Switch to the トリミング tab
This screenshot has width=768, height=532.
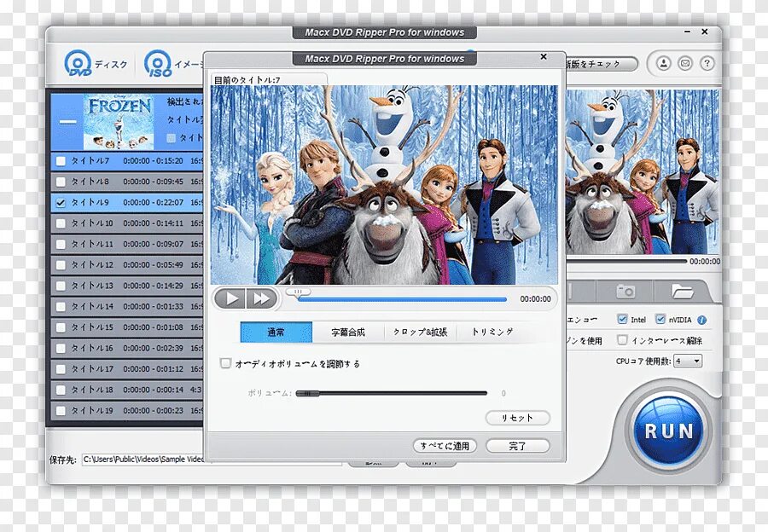[492, 332]
